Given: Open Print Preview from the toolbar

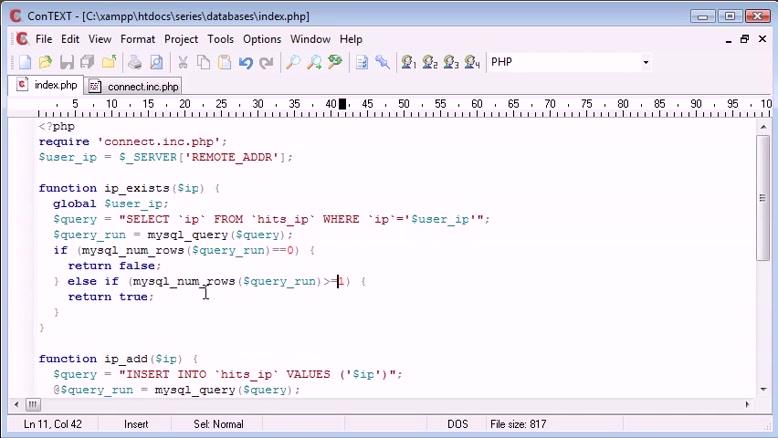Looking at the screenshot, I should coord(156,63).
